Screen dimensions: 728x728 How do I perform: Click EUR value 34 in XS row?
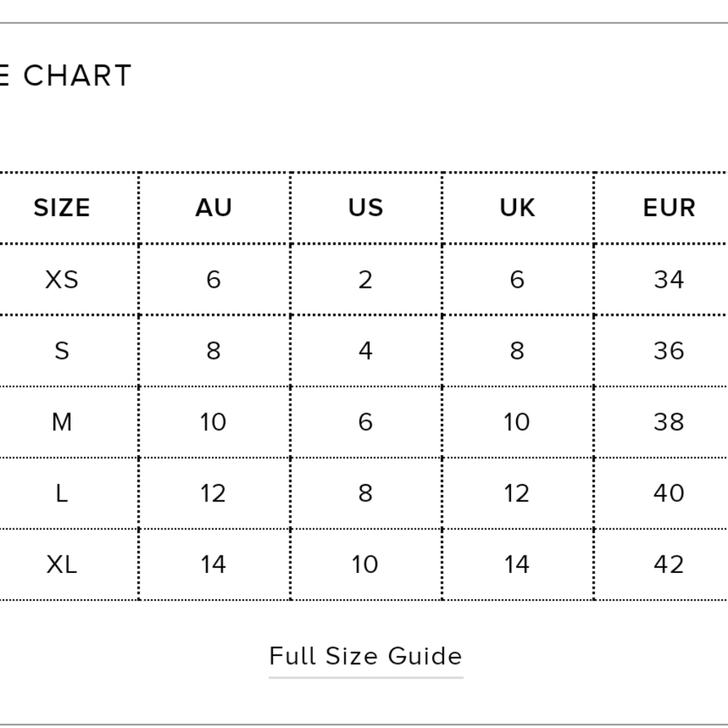[x=669, y=280]
